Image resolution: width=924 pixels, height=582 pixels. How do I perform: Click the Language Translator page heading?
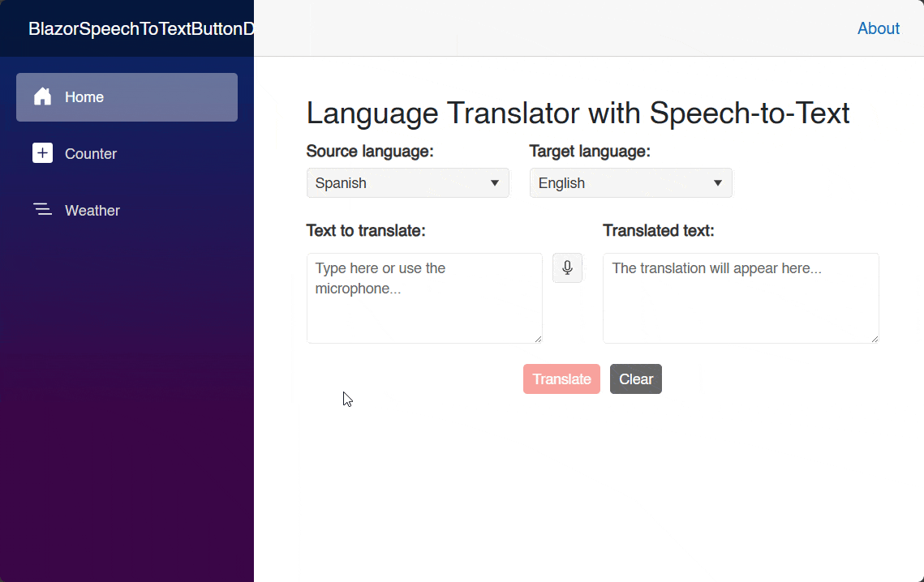tap(577, 113)
